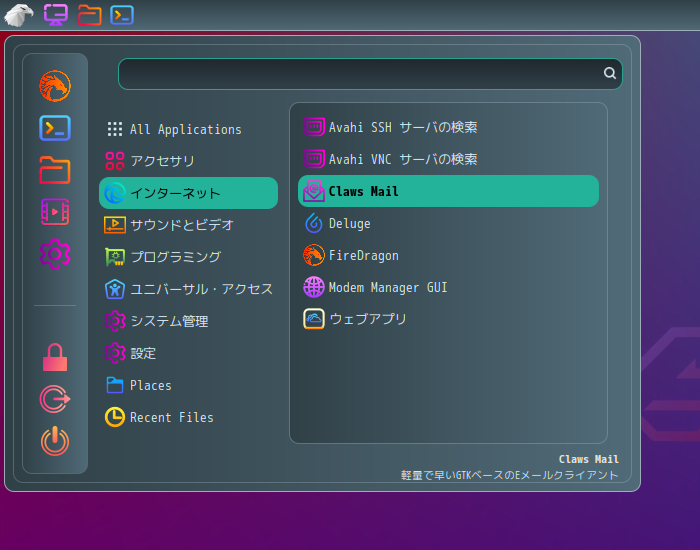Select the サウンドとビデオ category
This screenshot has height=550, width=700.
click(x=188, y=225)
